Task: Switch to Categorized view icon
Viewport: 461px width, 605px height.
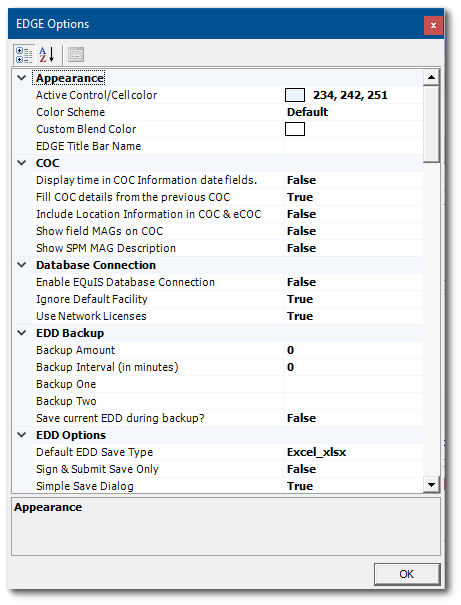Action: (x=24, y=54)
